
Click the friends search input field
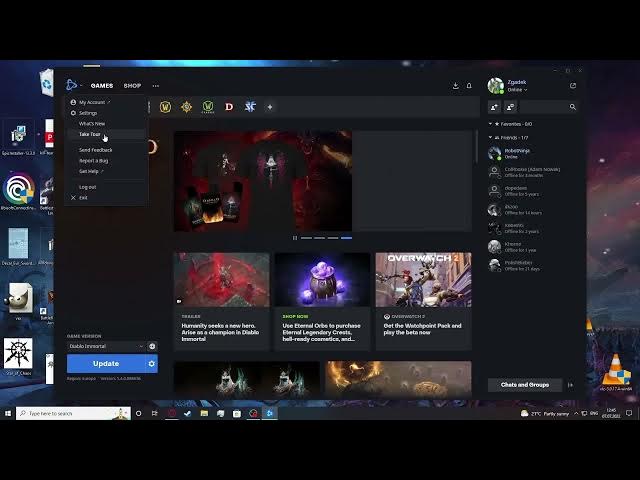click(544, 107)
